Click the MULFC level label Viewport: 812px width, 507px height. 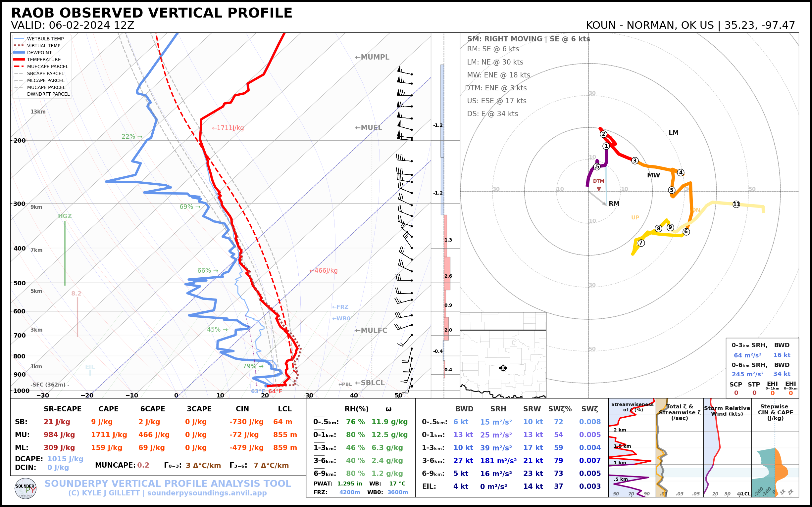[x=371, y=330]
